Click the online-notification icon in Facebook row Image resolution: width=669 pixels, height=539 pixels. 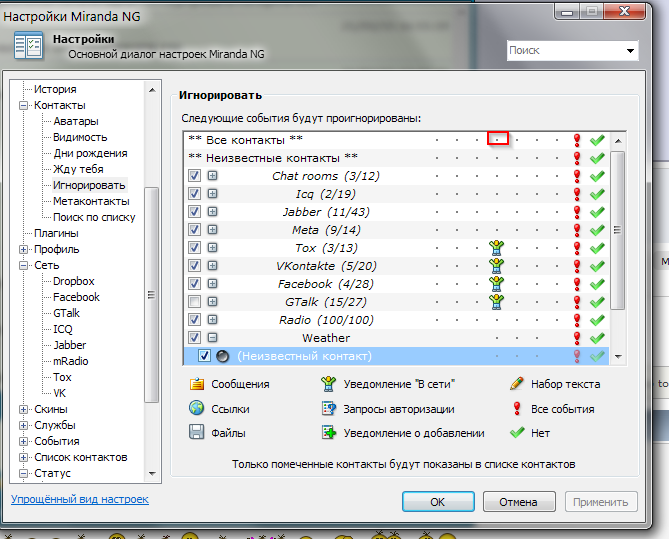[497, 284]
